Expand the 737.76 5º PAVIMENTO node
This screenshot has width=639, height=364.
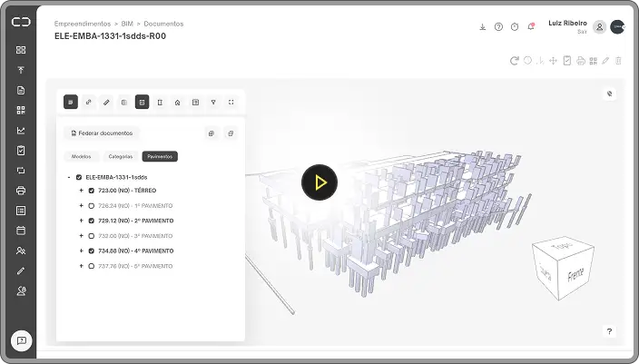81,266
